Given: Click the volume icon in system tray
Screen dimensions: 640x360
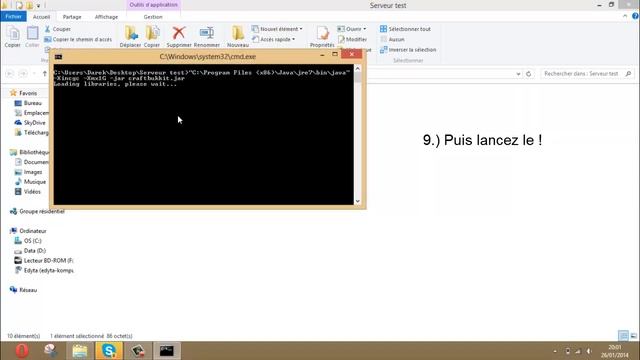Looking at the screenshot, I should tap(589, 351).
